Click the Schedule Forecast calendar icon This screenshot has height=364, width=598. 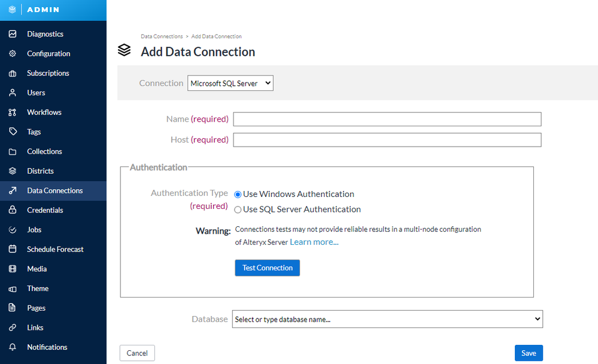tap(13, 249)
